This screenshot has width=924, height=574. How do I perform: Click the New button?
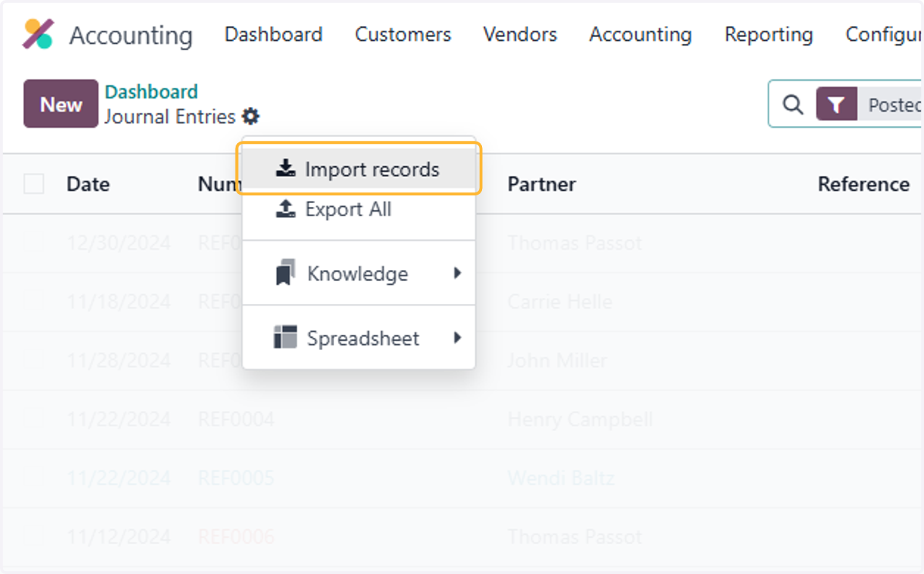(x=61, y=104)
